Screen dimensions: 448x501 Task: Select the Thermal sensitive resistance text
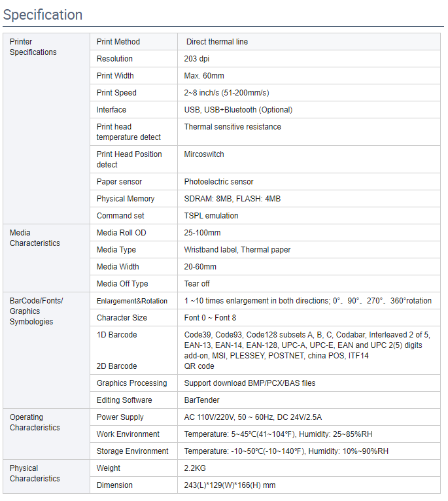(232, 127)
